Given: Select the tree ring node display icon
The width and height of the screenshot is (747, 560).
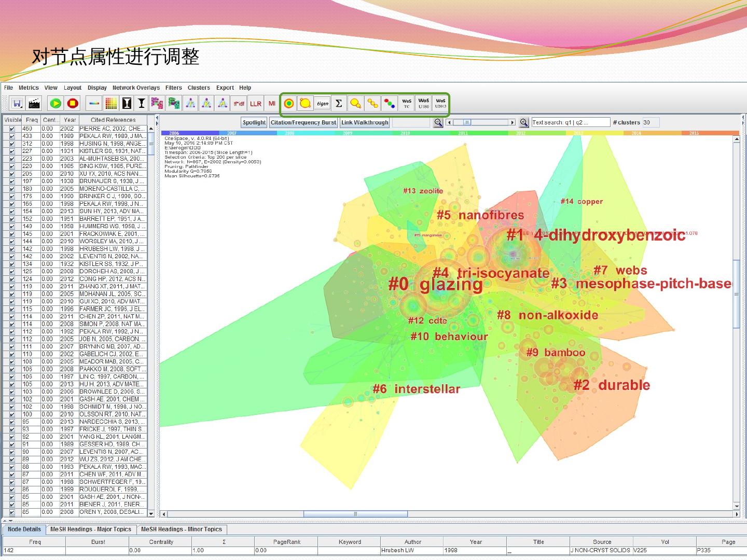Looking at the screenshot, I should pyautogui.click(x=289, y=104).
